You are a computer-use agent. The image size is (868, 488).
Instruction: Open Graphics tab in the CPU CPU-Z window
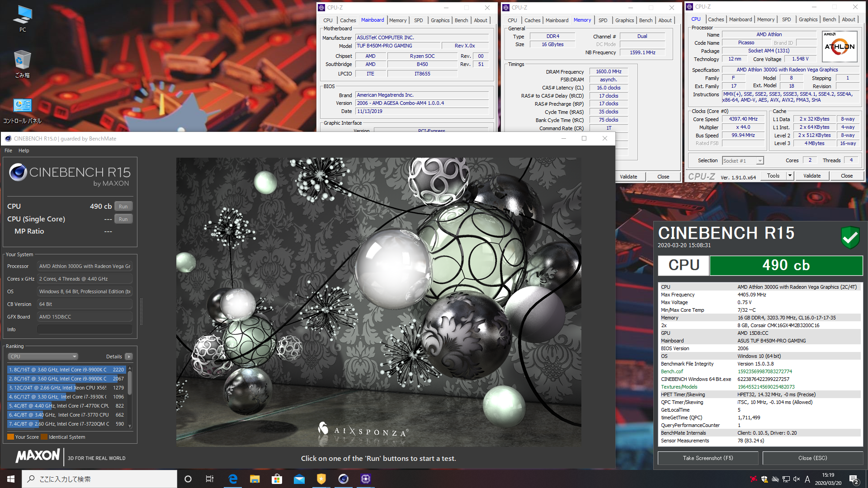(x=808, y=19)
